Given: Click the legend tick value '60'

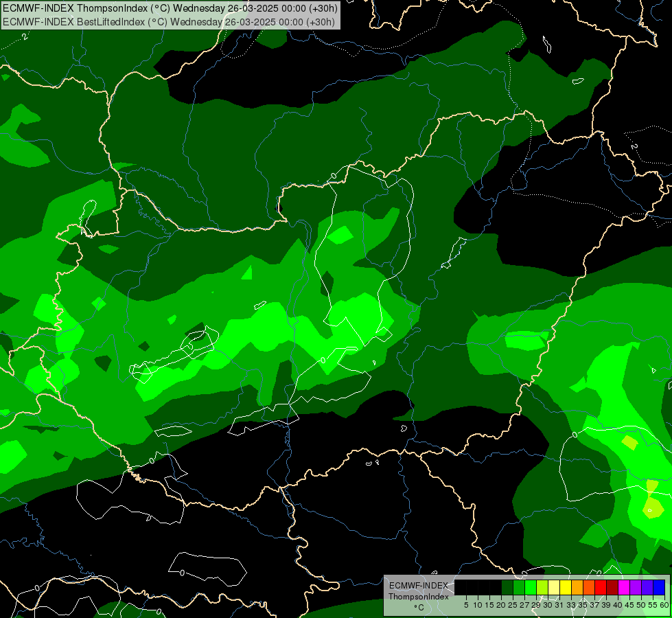Looking at the screenshot, I should [664, 605].
